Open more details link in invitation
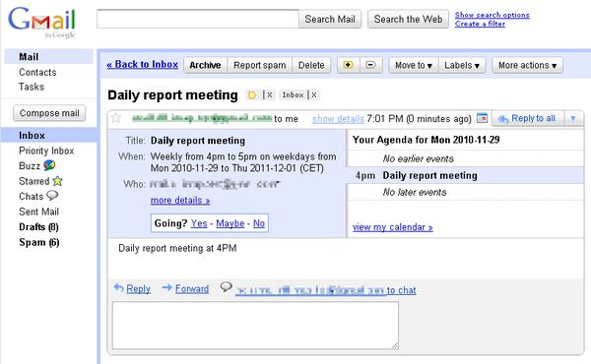Screen dimensions: 591x364 click(x=180, y=201)
